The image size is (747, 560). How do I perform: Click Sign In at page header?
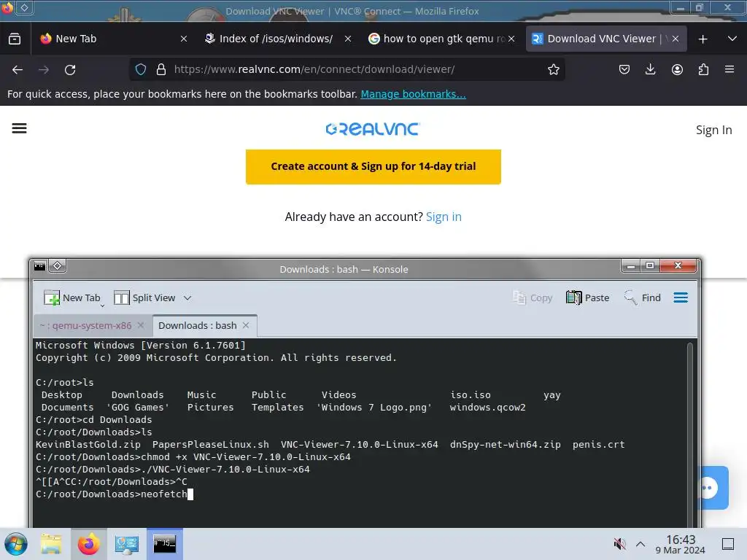(x=713, y=130)
